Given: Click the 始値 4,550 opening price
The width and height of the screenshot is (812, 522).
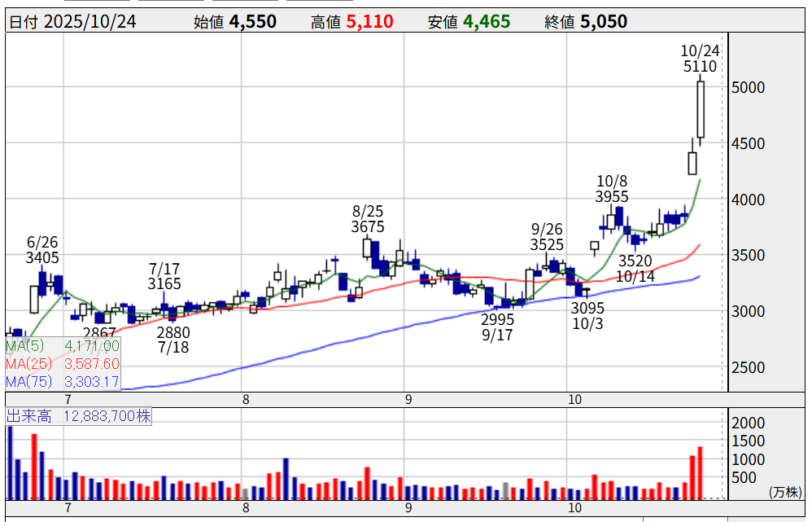Looking at the screenshot, I should click(x=252, y=22).
